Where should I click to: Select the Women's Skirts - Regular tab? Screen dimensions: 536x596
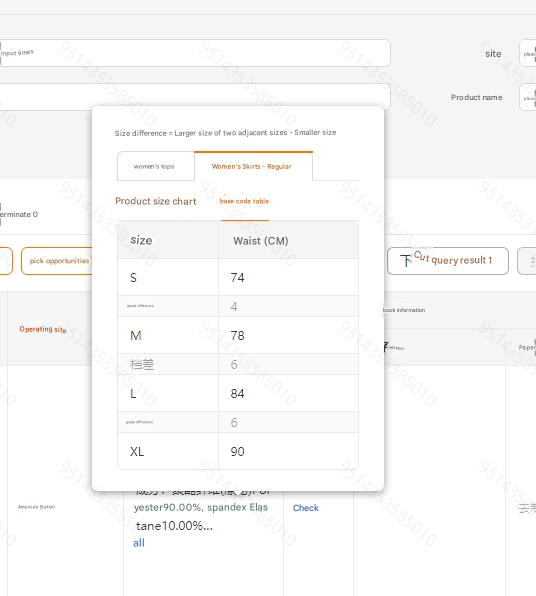click(x=253, y=166)
